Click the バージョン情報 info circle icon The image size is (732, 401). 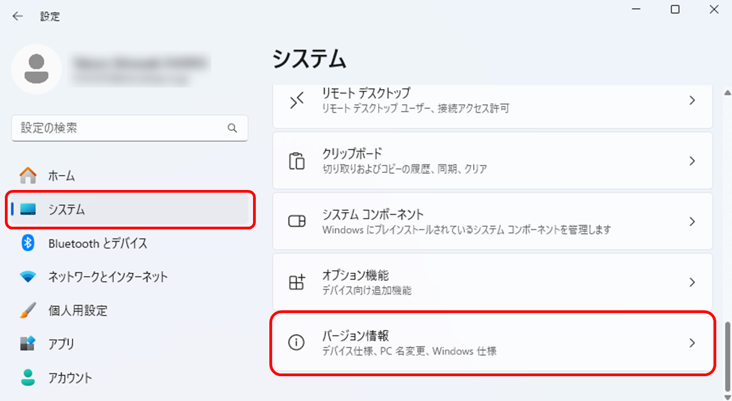tap(296, 342)
